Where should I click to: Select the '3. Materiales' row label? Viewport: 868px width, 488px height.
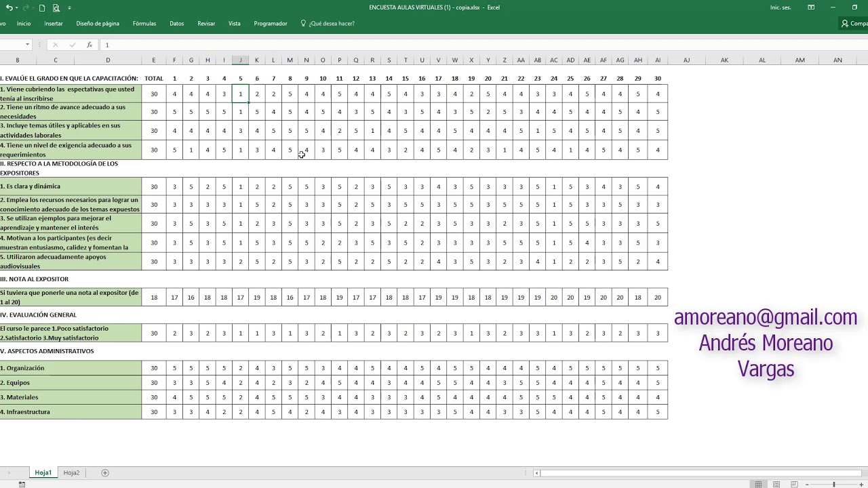tap(71, 397)
